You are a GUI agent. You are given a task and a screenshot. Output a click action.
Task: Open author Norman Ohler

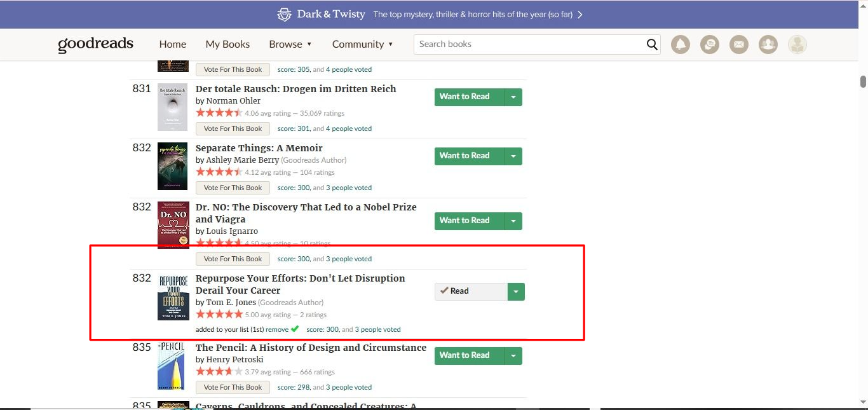tap(233, 100)
